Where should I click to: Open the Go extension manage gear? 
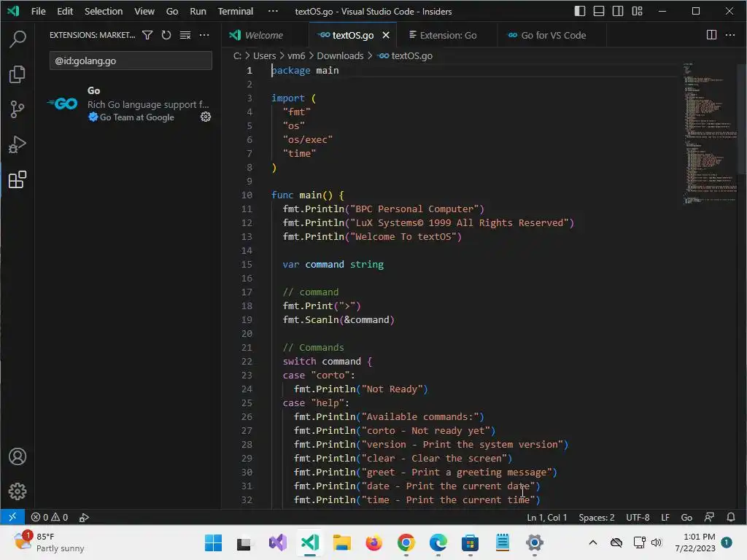[205, 117]
